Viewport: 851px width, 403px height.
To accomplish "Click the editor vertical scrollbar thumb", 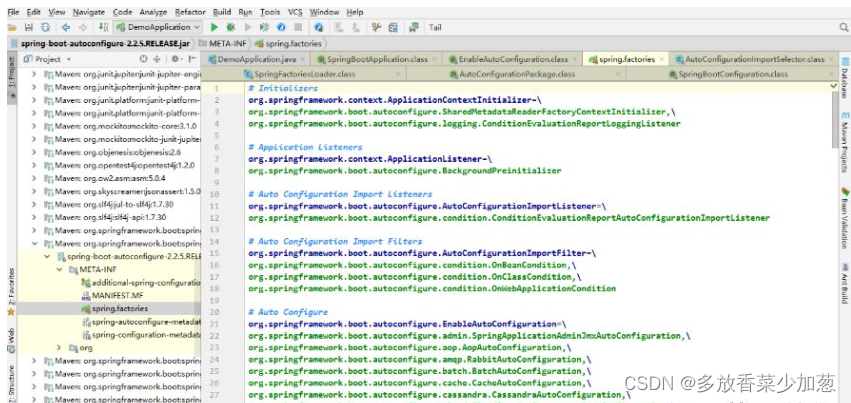I will (x=835, y=119).
